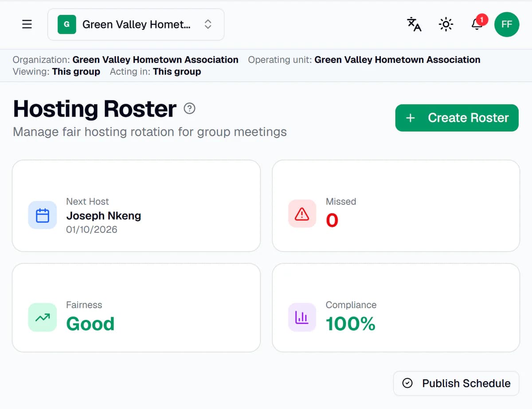The image size is (532, 409).
Task: Click the purple Compliance chart icon
Action: pyautogui.click(x=302, y=317)
